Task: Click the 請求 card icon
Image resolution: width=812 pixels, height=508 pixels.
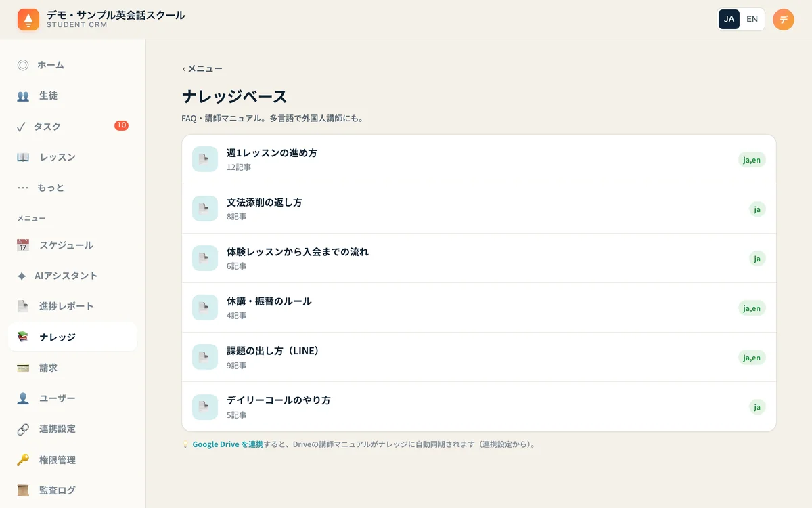Action: (x=23, y=368)
